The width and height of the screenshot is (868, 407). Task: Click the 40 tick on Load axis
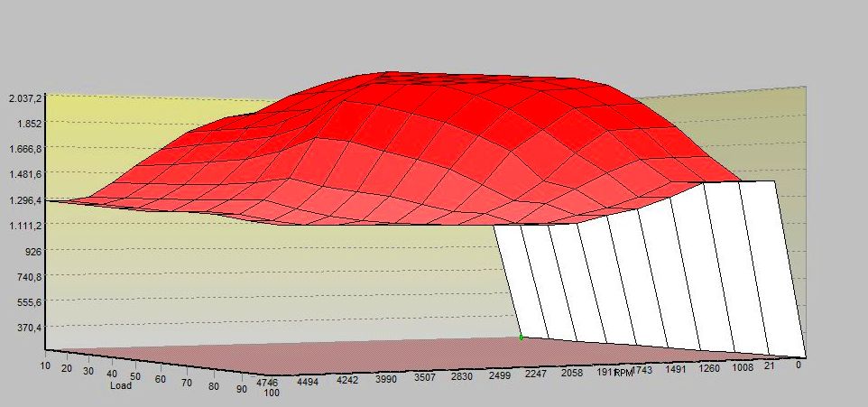click(111, 375)
